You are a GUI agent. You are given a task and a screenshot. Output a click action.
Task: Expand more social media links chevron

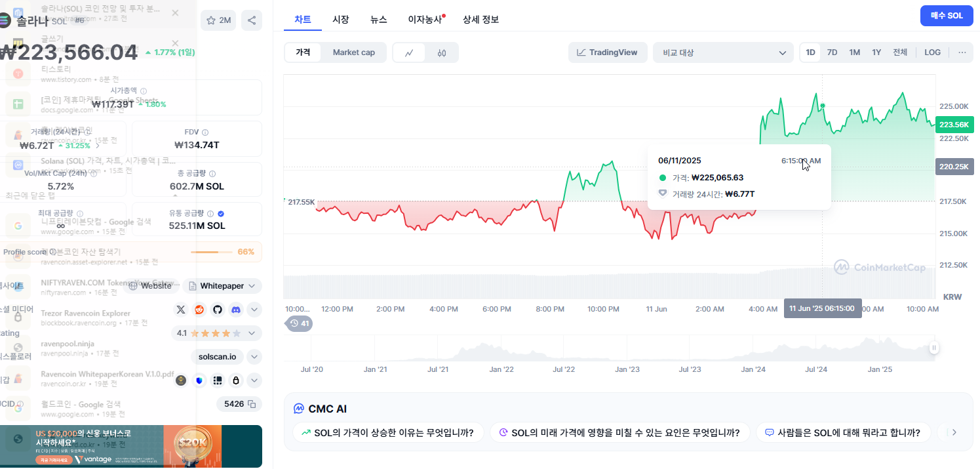tap(254, 309)
